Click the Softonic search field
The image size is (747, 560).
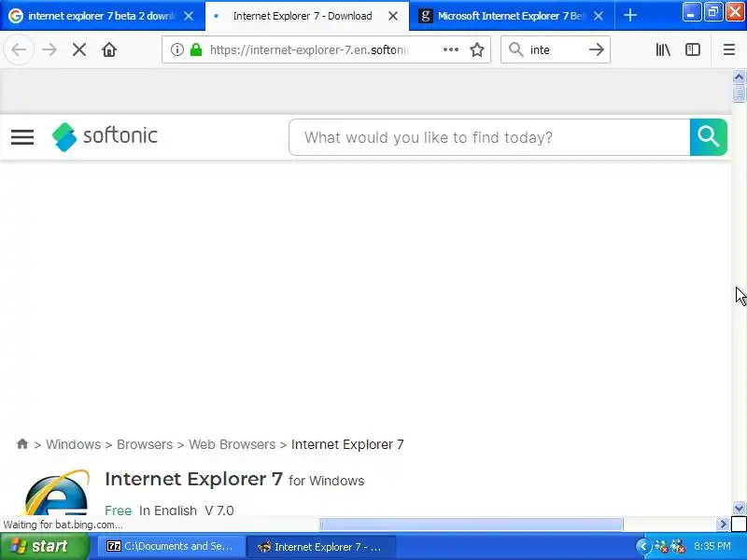pyautogui.click(x=489, y=137)
